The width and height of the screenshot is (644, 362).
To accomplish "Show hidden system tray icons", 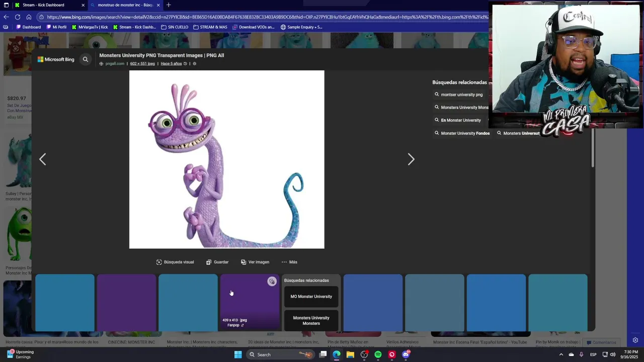I will [x=561, y=354].
